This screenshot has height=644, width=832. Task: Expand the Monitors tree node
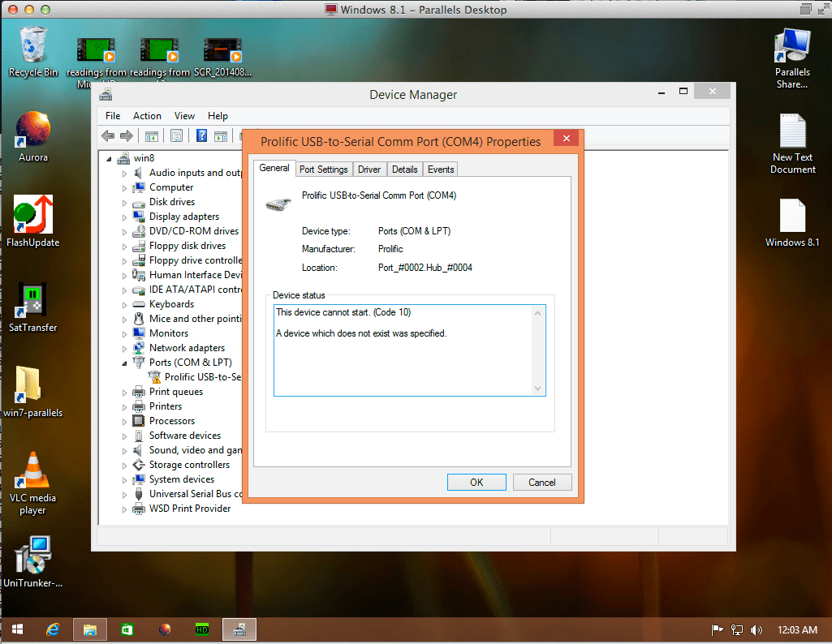click(x=125, y=334)
